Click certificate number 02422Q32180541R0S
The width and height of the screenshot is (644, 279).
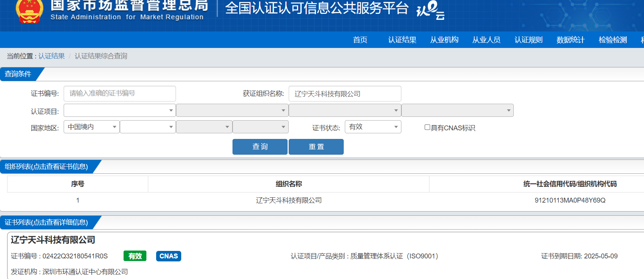(75, 256)
